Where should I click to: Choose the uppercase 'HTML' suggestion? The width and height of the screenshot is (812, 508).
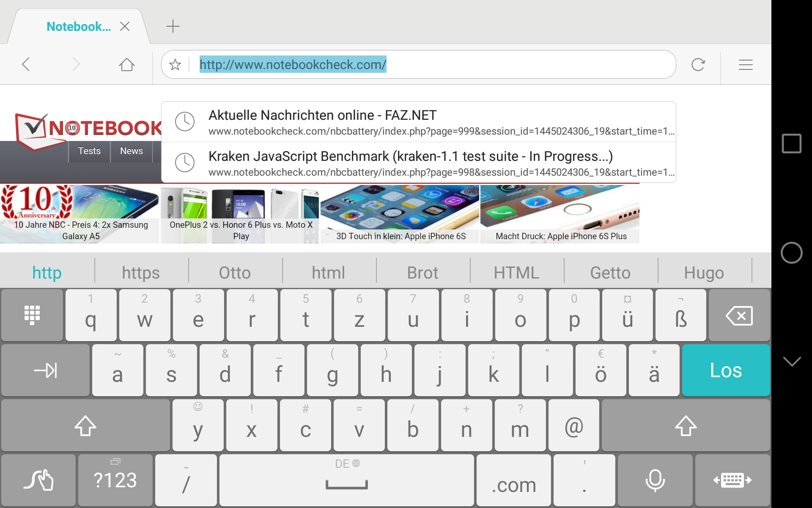(516, 272)
